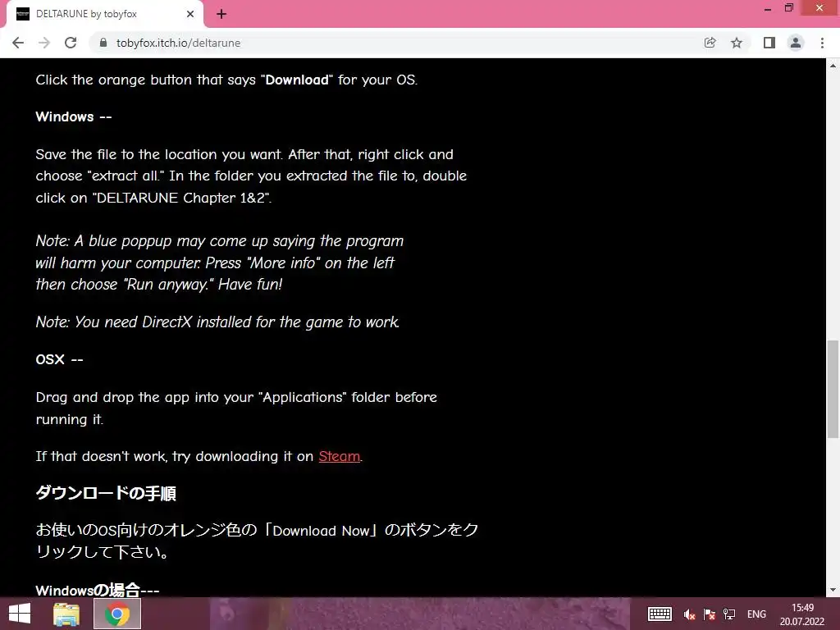This screenshot has height=630, width=840.
Task: Open the Steam link
Action: coord(339,456)
